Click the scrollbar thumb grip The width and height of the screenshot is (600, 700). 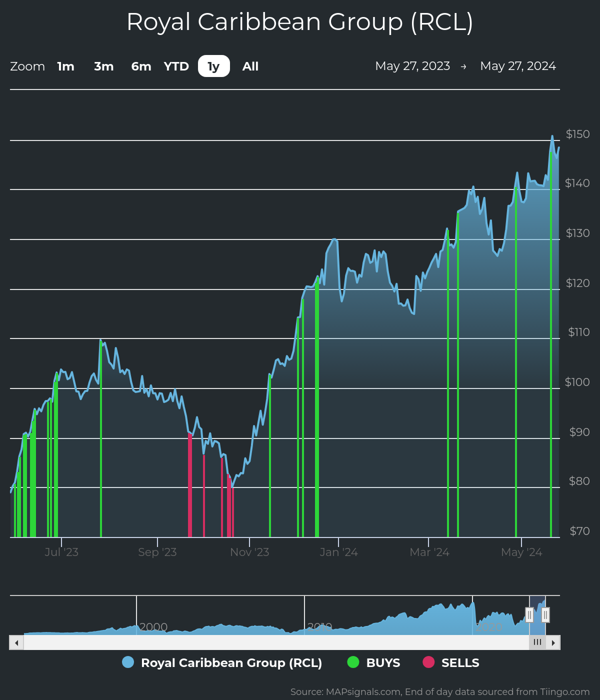click(x=537, y=642)
